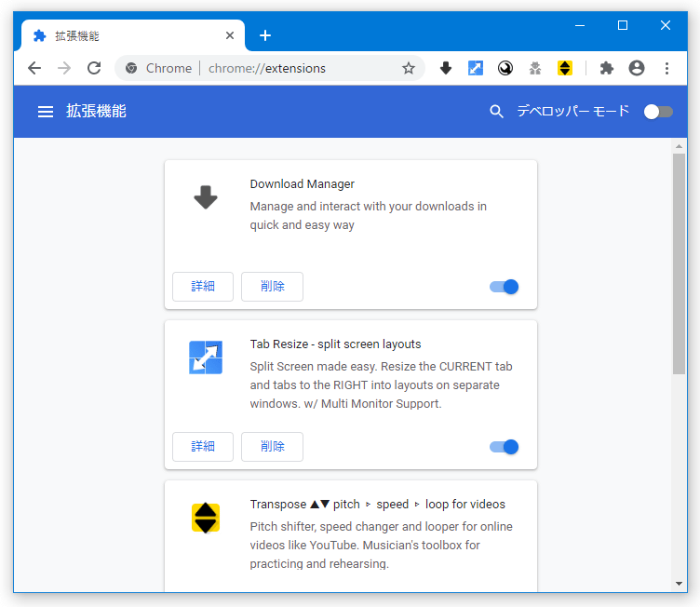Click the 'Download Manager' title text

tap(303, 184)
